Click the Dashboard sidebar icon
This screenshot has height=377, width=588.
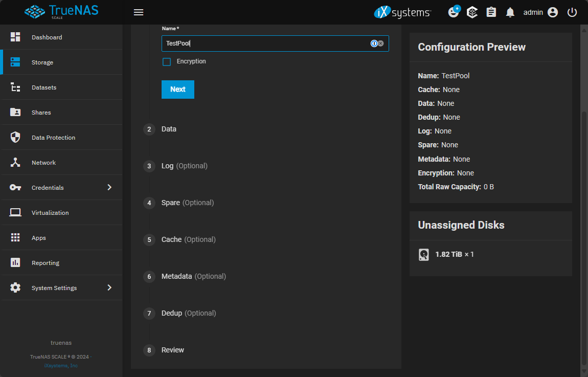15,37
